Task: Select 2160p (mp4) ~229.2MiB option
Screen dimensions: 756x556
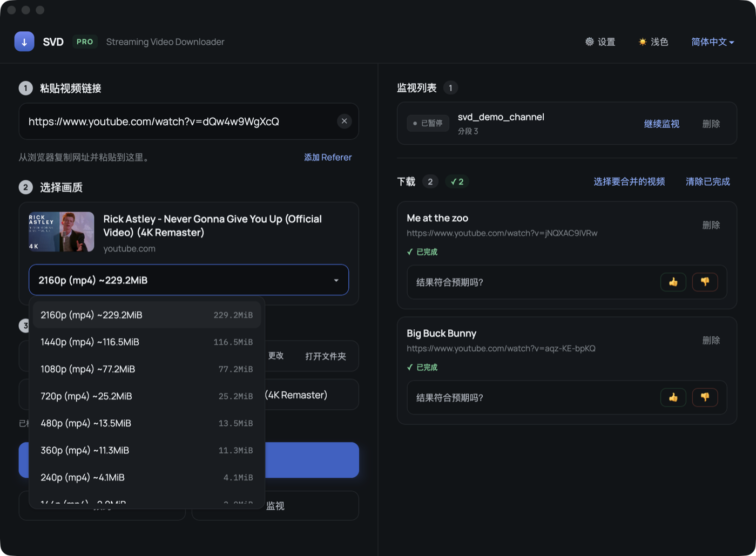Action: point(147,315)
